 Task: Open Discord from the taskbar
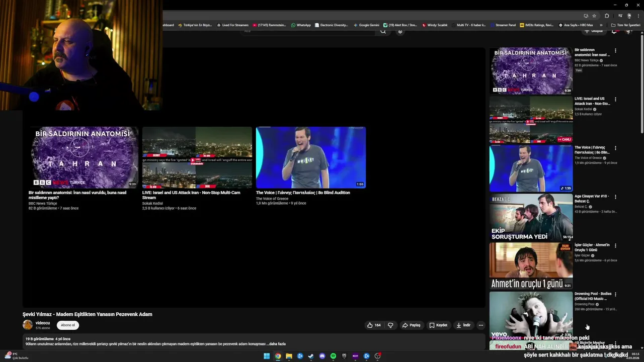322,356
